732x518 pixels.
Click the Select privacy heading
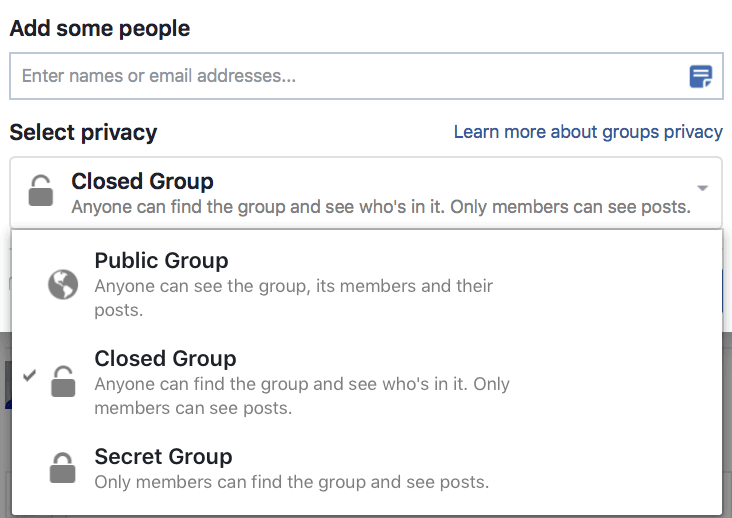pos(83,132)
